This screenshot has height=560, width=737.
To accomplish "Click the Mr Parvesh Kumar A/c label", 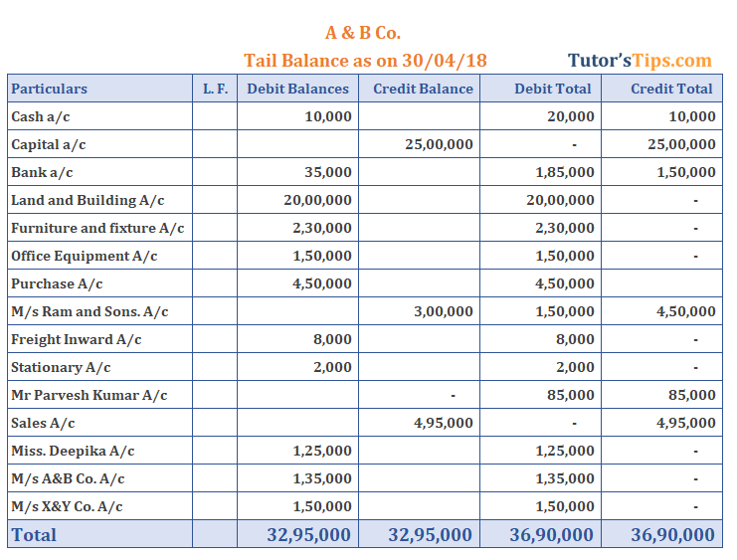I will 90,395.
